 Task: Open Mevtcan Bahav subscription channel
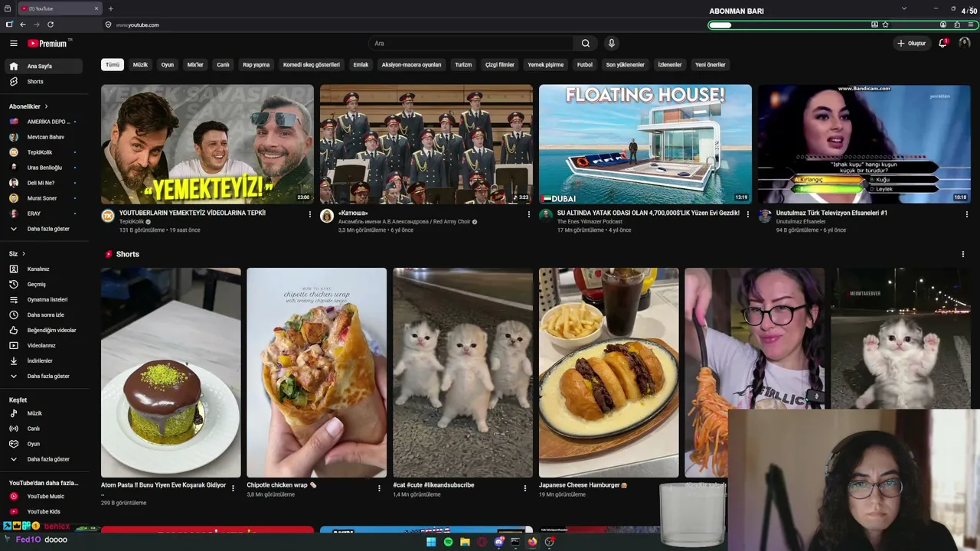(43, 137)
